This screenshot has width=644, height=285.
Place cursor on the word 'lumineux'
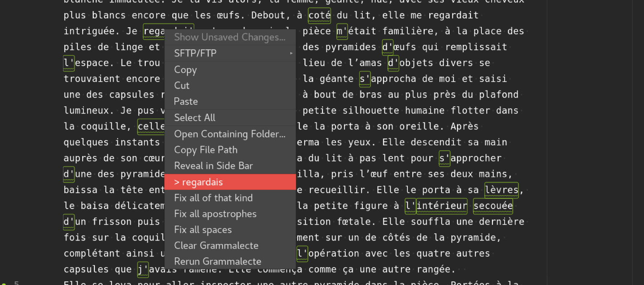tap(86, 111)
